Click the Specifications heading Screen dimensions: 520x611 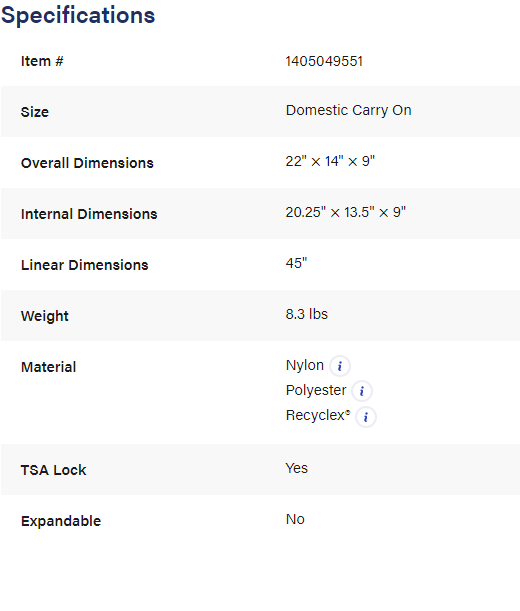tap(78, 15)
